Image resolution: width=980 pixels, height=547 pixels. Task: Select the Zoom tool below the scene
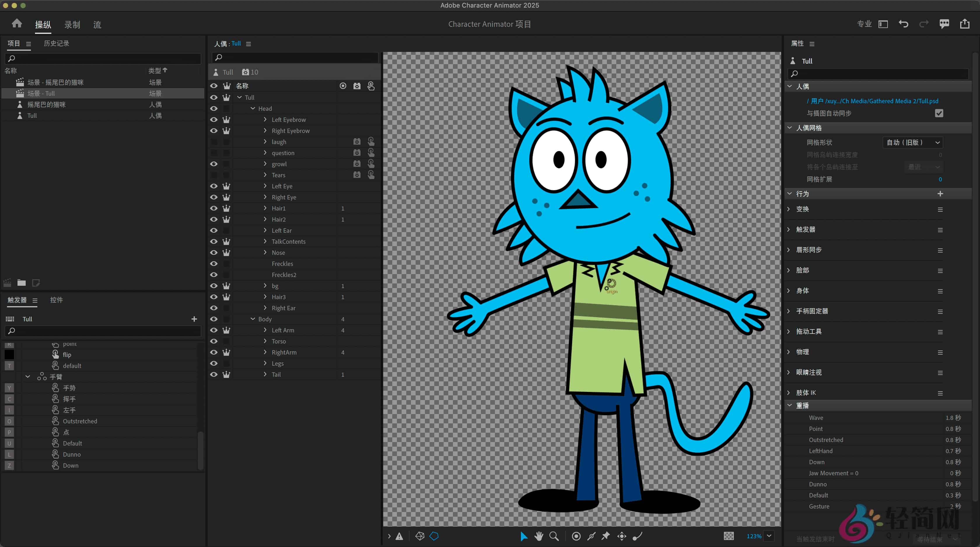pos(554,536)
